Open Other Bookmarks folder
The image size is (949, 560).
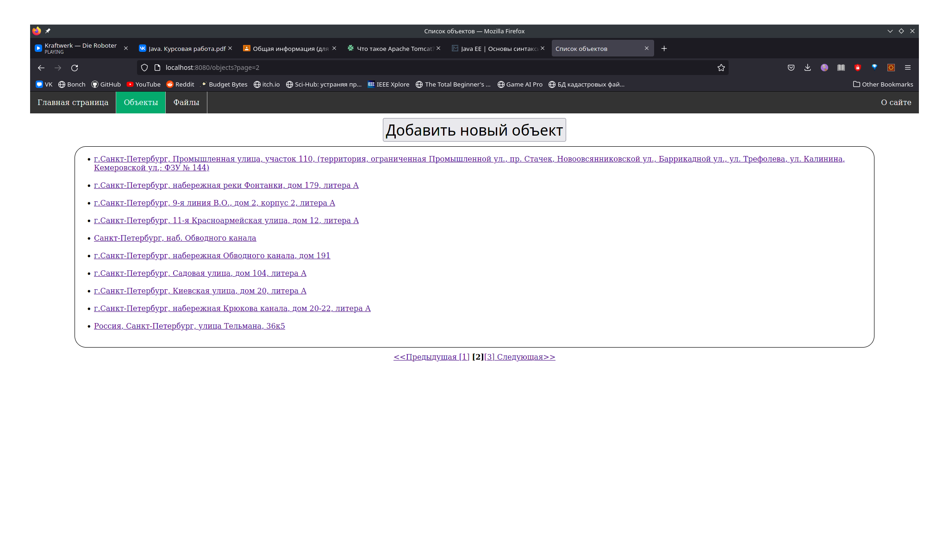tap(883, 84)
